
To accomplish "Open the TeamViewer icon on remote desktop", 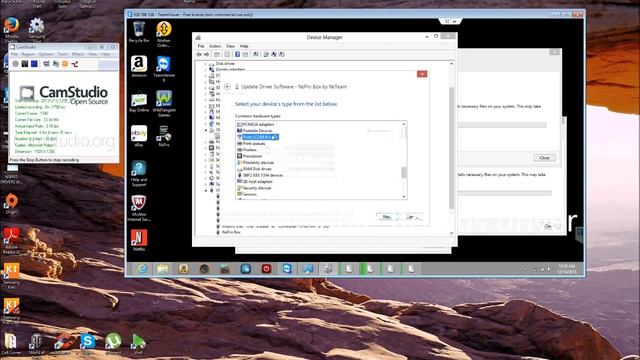I will tap(164, 69).
